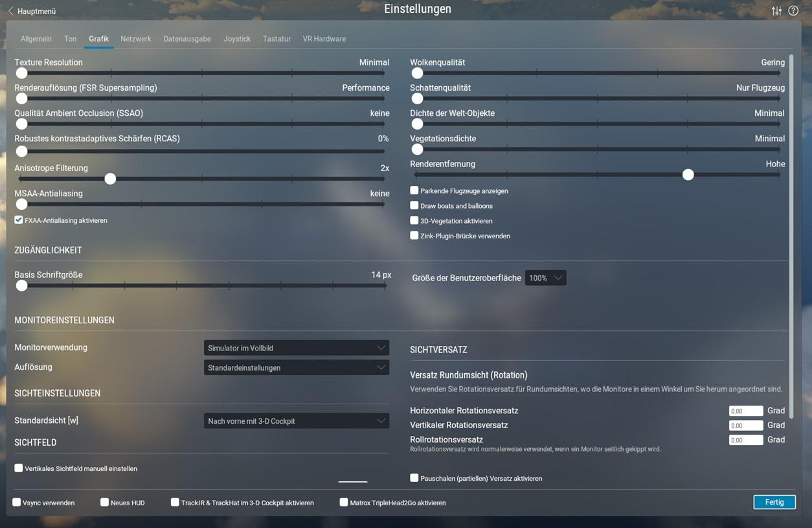The width and height of the screenshot is (812, 528).
Task: Open Größe der Benutzeroberfläche 100% dropdown
Action: point(545,278)
